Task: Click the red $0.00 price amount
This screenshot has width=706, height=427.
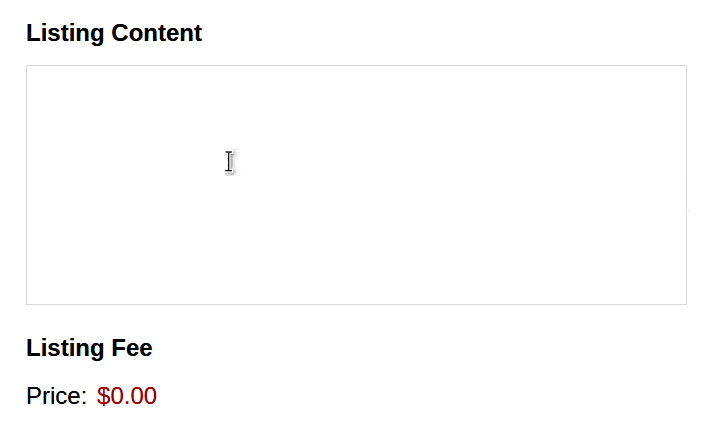Action: 127,396
